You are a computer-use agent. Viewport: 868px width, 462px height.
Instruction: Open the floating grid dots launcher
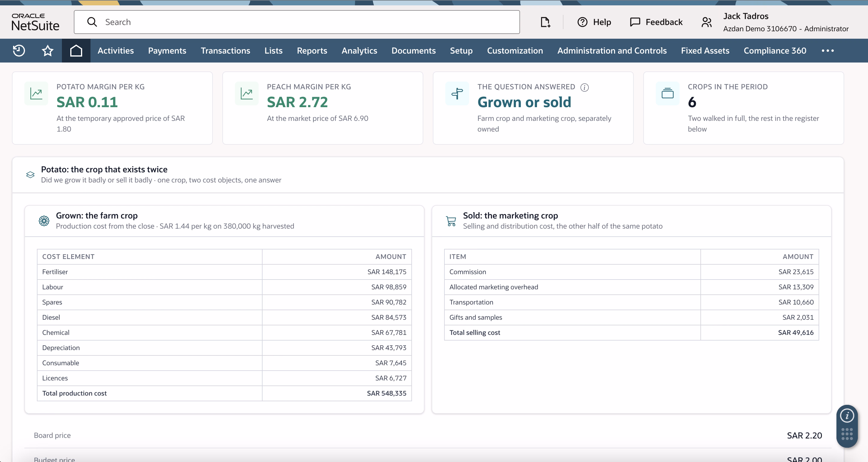tap(847, 434)
